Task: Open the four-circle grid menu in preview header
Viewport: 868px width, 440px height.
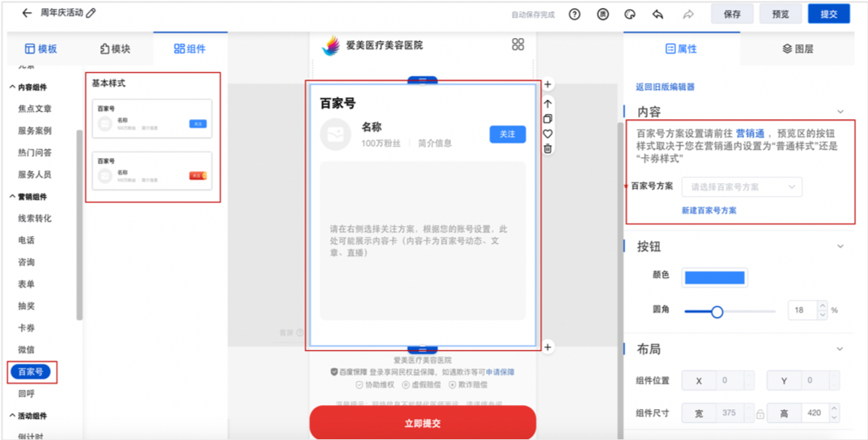Action: (518, 45)
